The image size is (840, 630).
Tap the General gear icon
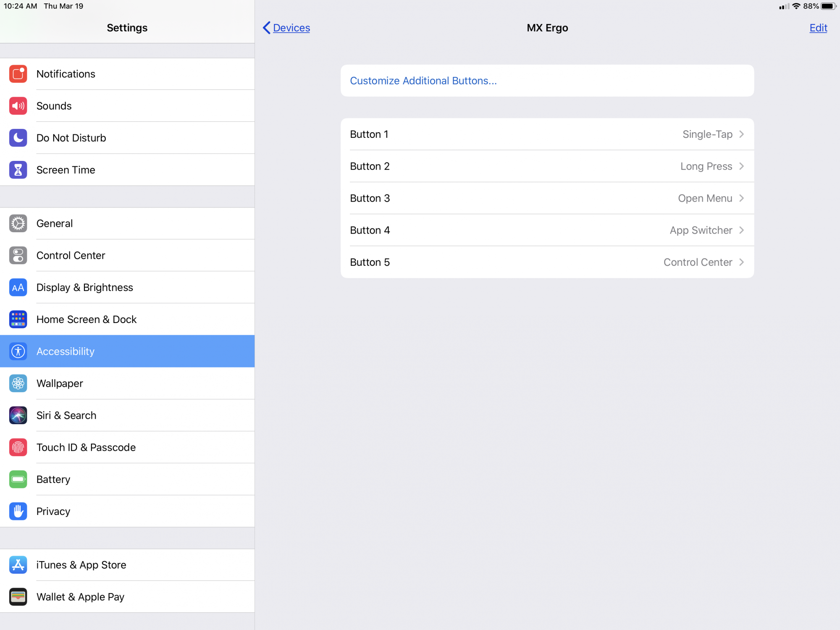[18, 223]
